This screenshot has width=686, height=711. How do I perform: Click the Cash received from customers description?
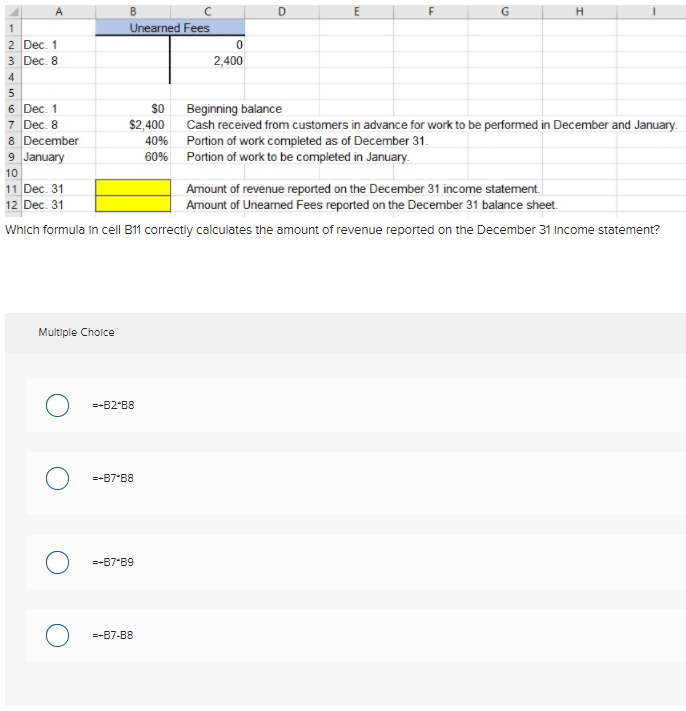pyautogui.click(x=432, y=125)
